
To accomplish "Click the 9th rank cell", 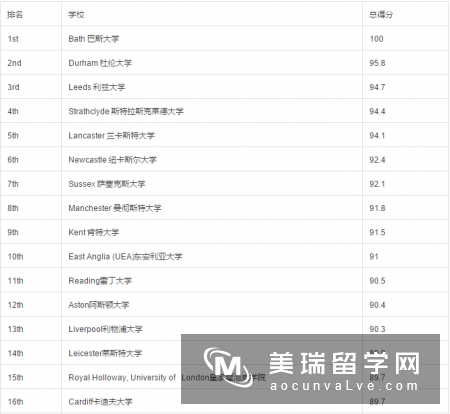I will pyautogui.click(x=31, y=232).
